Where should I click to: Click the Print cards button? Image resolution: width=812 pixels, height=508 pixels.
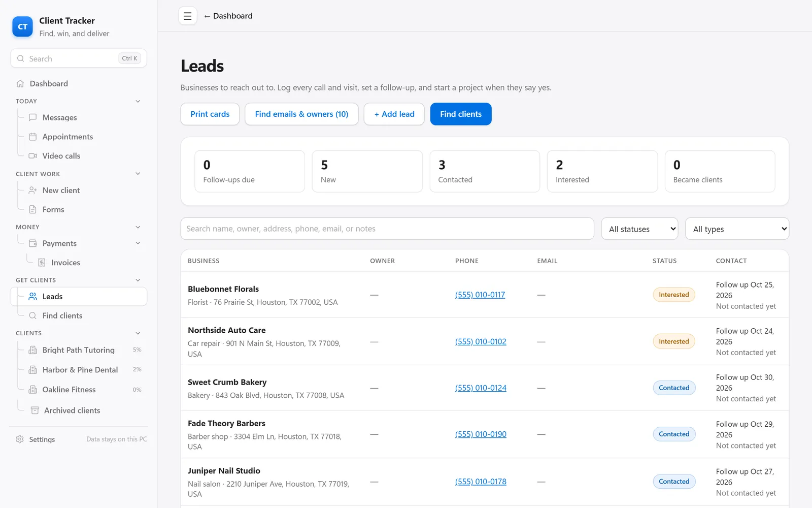pos(210,114)
